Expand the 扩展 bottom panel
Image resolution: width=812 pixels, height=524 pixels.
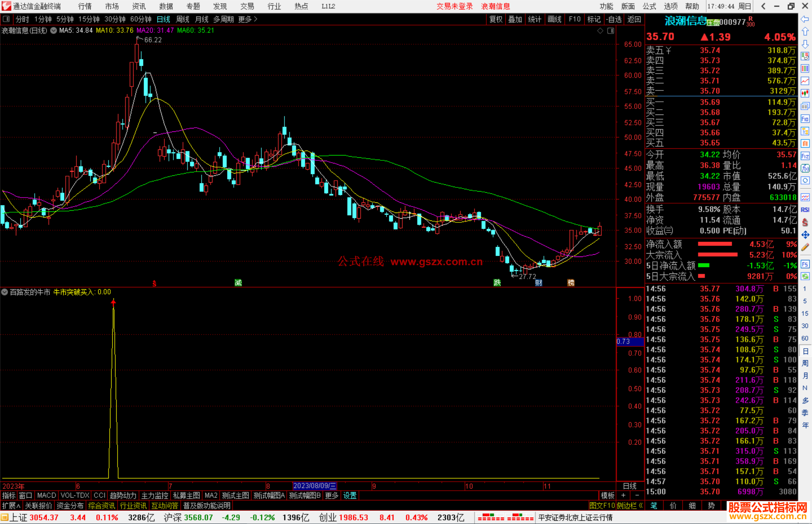(x=11, y=506)
